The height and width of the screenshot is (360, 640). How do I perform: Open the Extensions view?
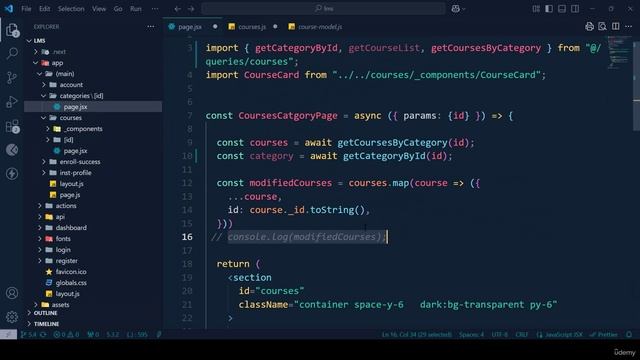[x=12, y=126]
